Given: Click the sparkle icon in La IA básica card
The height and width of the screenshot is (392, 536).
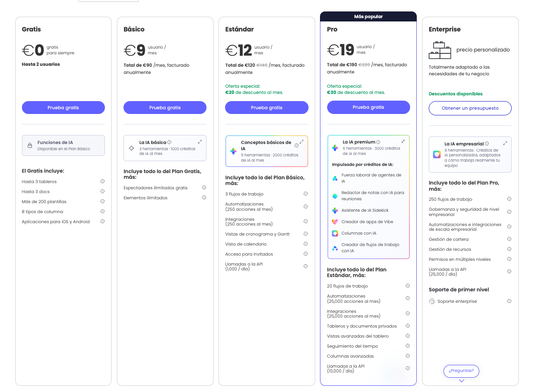Looking at the screenshot, I should click(x=132, y=148).
